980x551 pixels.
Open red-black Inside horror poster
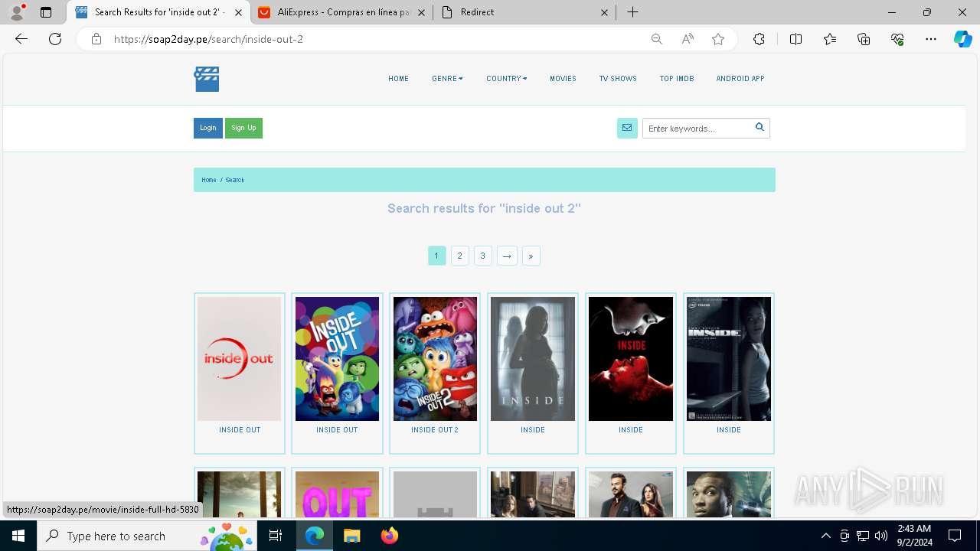(x=631, y=359)
